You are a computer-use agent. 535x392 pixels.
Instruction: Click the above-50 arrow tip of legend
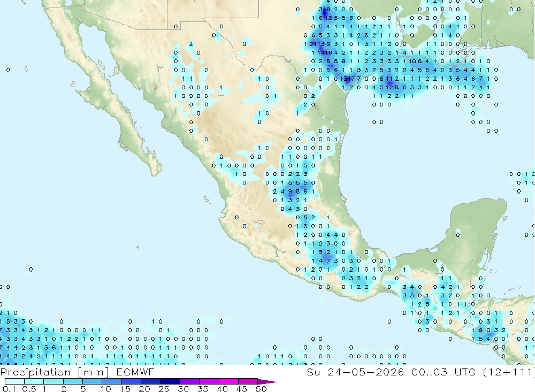tap(267, 382)
